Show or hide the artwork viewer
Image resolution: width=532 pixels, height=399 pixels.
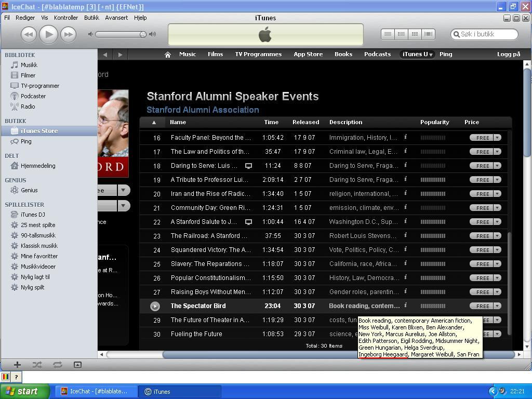pyautogui.click(x=78, y=365)
